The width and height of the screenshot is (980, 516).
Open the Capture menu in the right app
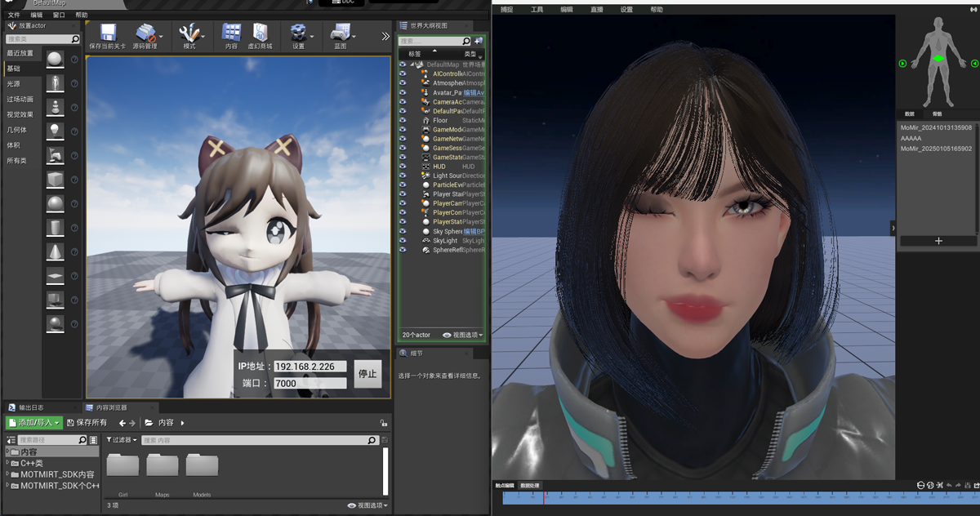click(x=506, y=10)
